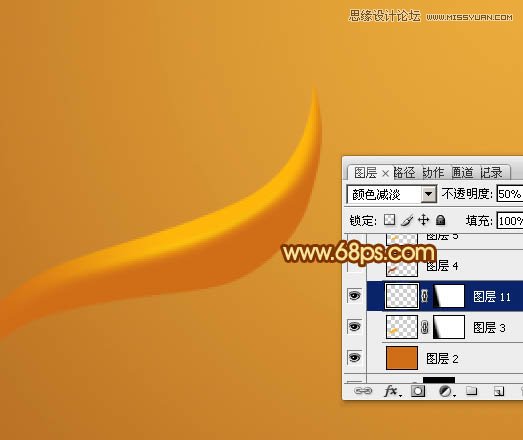Viewport: 523px width, 440px height.
Task: Select 图层 11 layer mask thumbnail
Action: coord(449,296)
